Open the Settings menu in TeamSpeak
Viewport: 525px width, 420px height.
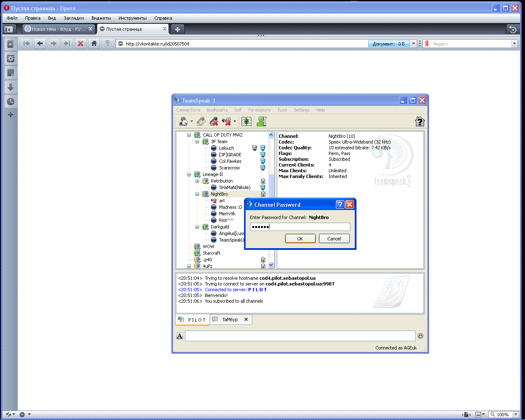pos(302,110)
